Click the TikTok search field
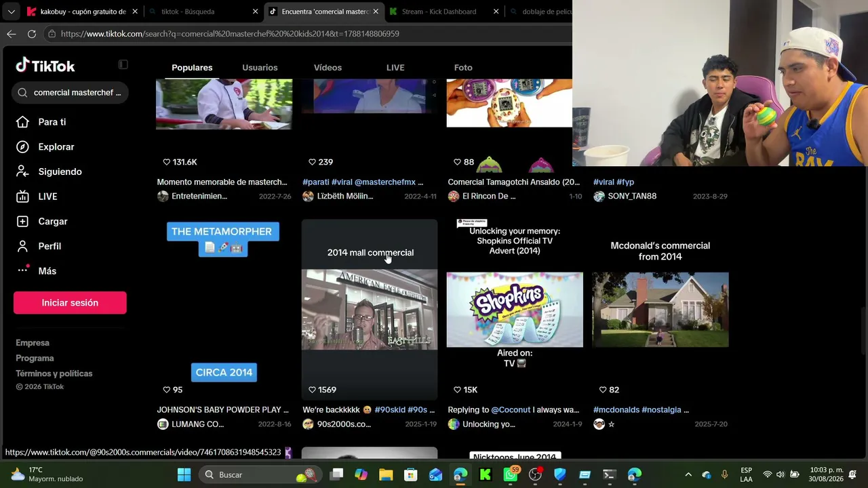Screen dimensions: 868x488 click(70, 93)
